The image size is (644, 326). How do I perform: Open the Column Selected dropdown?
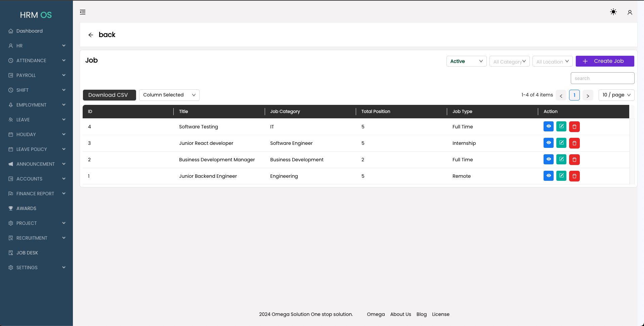169,95
